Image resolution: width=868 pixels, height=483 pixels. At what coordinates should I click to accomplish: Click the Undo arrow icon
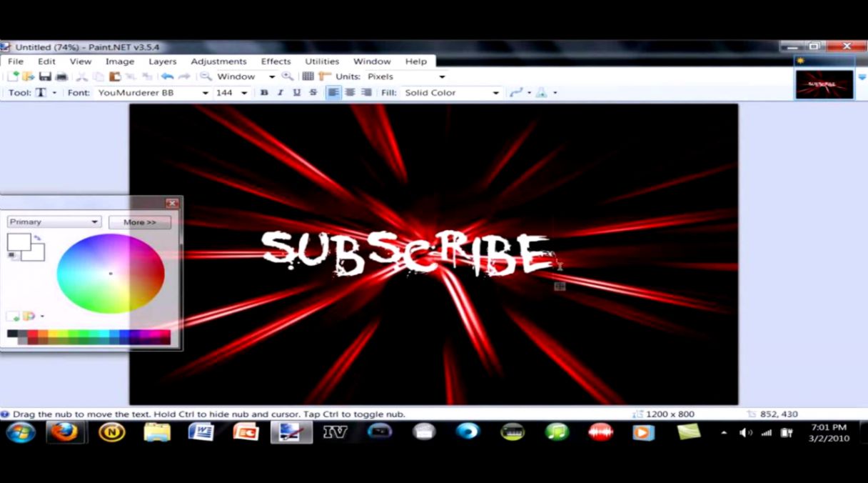[x=167, y=76]
